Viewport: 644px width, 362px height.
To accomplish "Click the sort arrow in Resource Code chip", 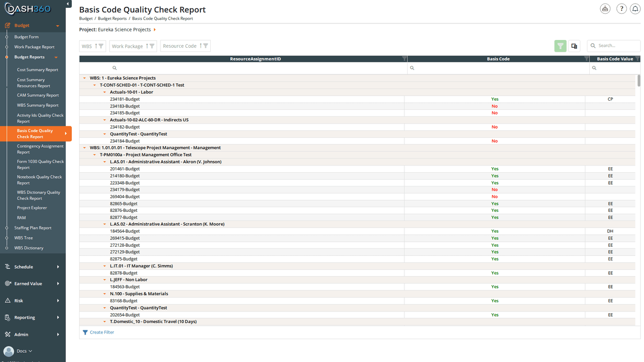I will (201, 46).
